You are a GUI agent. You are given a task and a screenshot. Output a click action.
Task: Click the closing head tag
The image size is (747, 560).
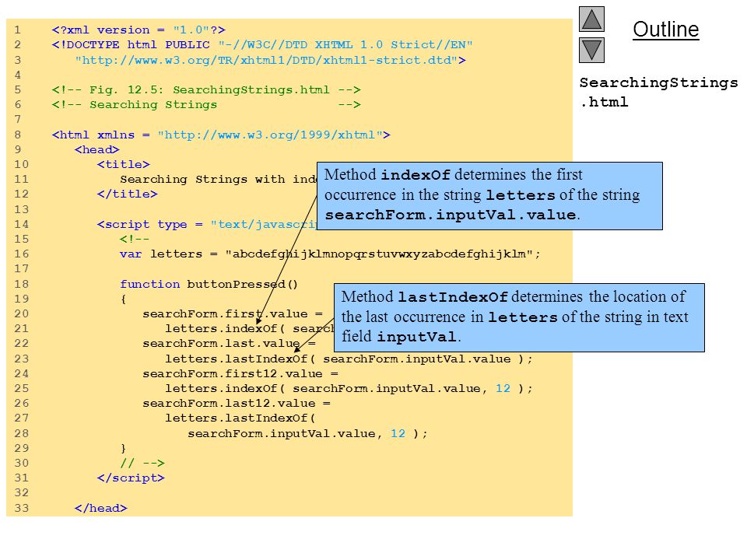point(101,508)
